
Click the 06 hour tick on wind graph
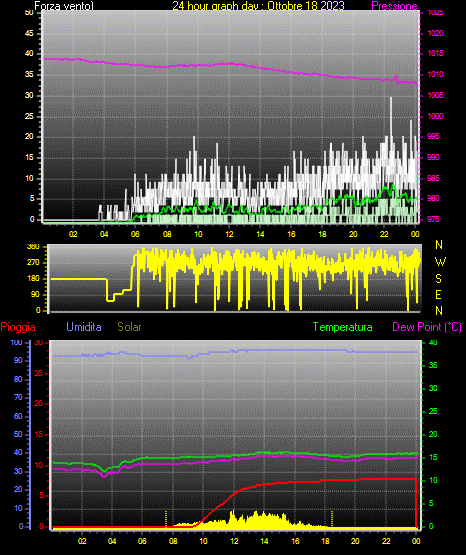tap(135, 234)
